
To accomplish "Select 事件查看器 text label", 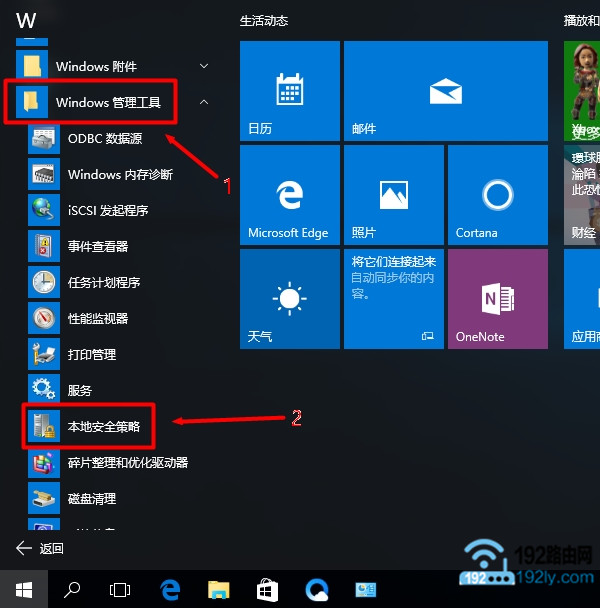I will tap(98, 246).
